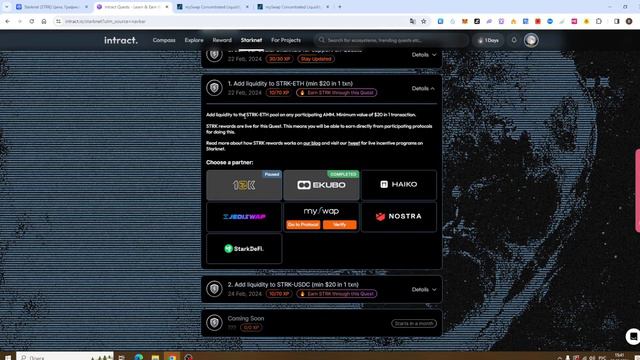Open the MetaMask fox extension
Viewport: 640px width, 360px height.
click(464, 21)
